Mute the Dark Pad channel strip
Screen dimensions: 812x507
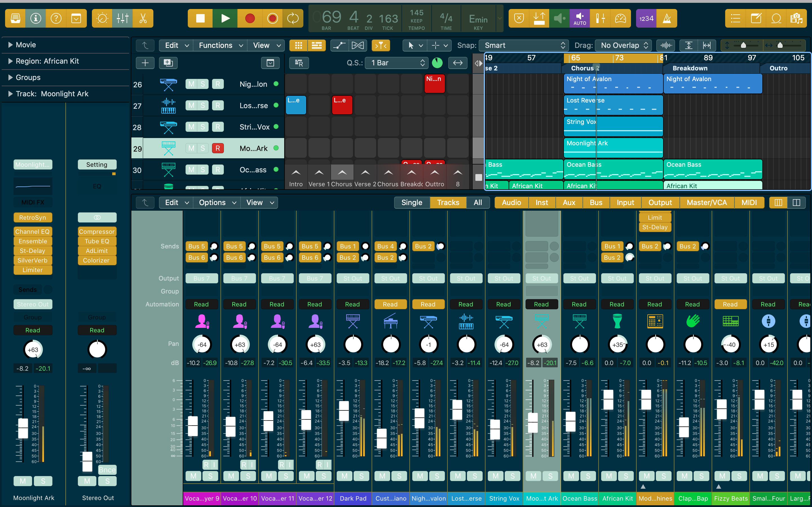[x=345, y=476]
